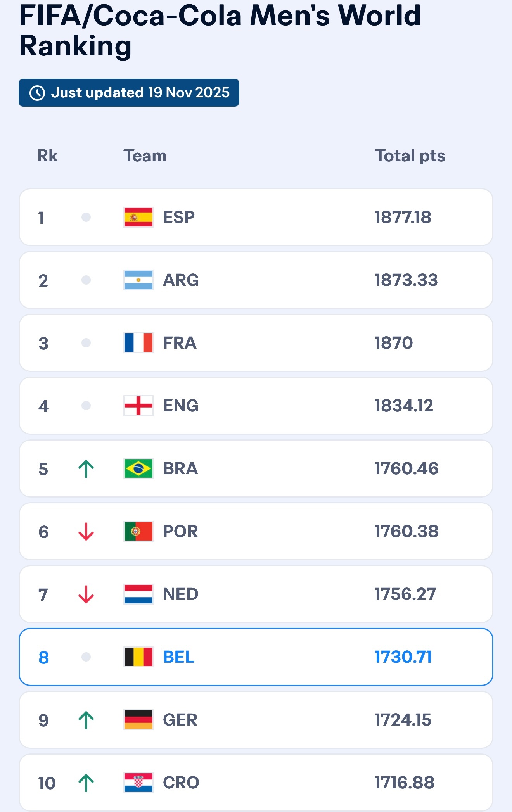Click the Netherlands flag icon
Image resolution: width=512 pixels, height=812 pixels.
click(138, 594)
